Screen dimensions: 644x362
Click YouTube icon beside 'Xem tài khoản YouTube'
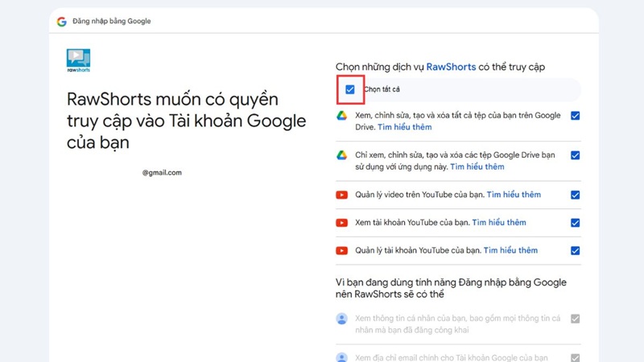[x=341, y=223]
